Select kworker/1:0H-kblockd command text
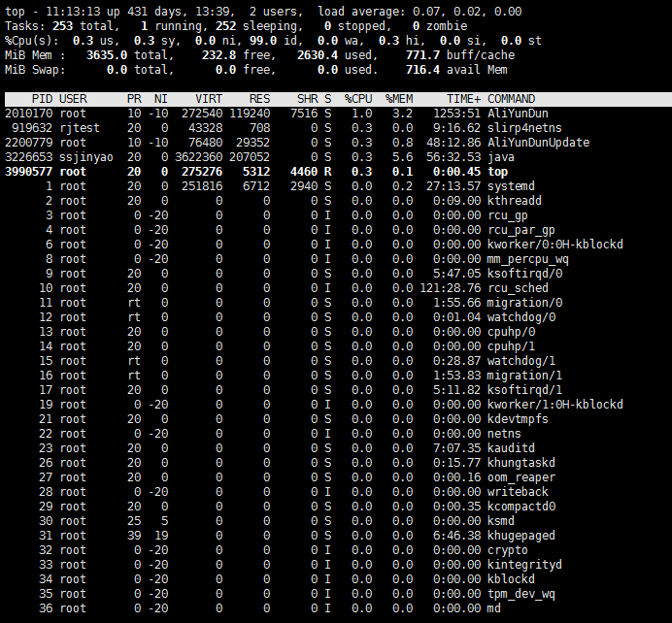 coord(555,405)
